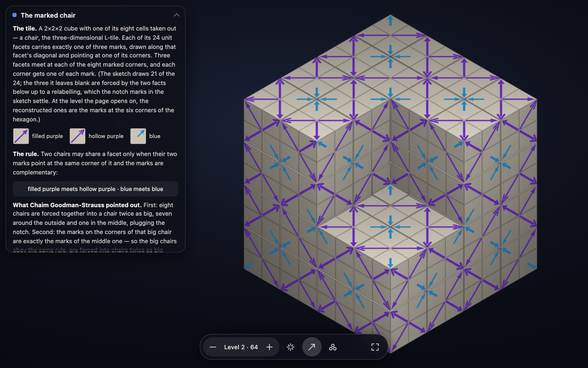The height and width of the screenshot is (368, 588).
Task: Click the 'filled purple' legend label
Action: 47,136
